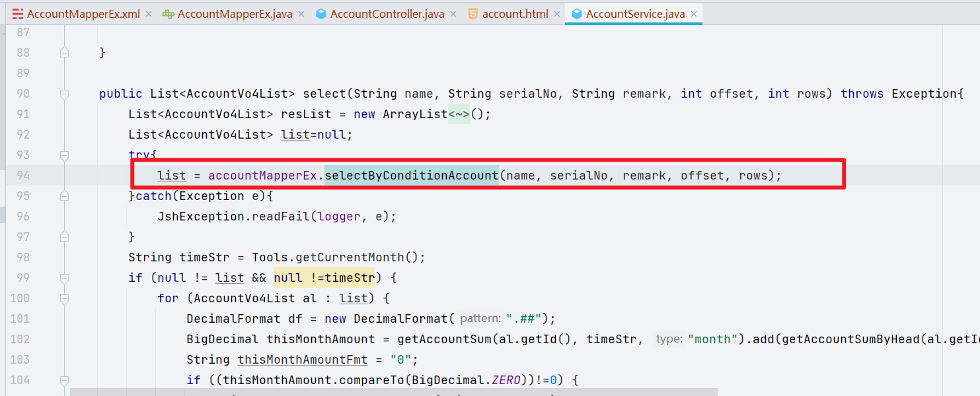The height and width of the screenshot is (396, 980).
Task: Click the fold arrow icon beside line 88
Action: (x=64, y=51)
